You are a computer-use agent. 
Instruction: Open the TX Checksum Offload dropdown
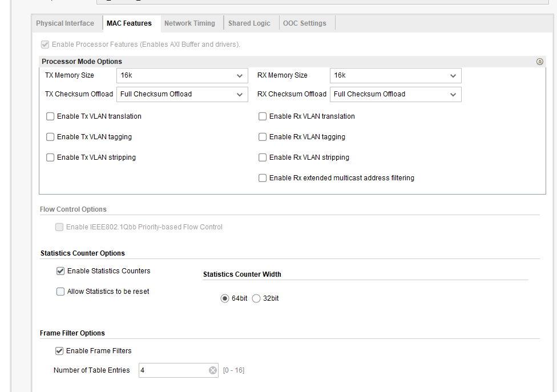click(182, 95)
